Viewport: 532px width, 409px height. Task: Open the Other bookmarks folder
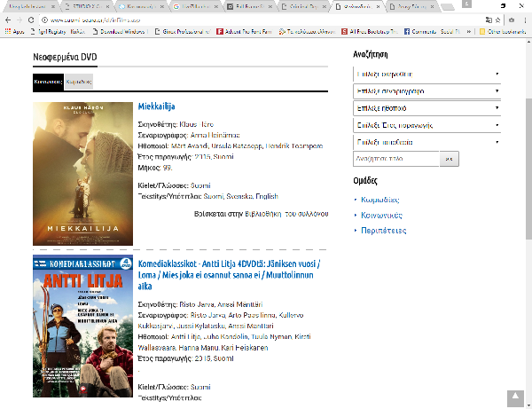pos(503,32)
